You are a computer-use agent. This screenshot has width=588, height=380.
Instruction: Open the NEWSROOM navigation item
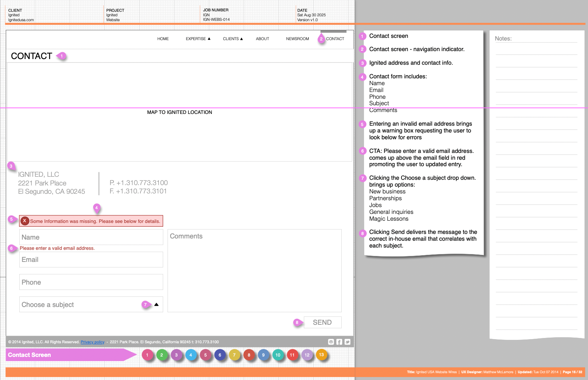click(x=297, y=39)
